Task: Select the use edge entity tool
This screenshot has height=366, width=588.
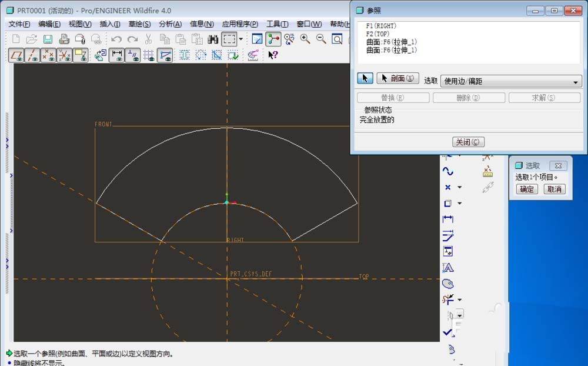Action: [447, 204]
